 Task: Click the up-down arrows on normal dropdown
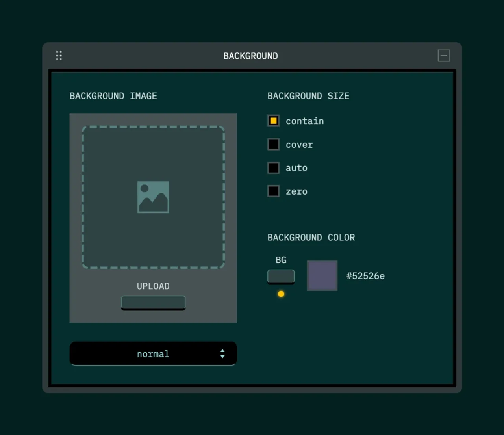point(222,354)
